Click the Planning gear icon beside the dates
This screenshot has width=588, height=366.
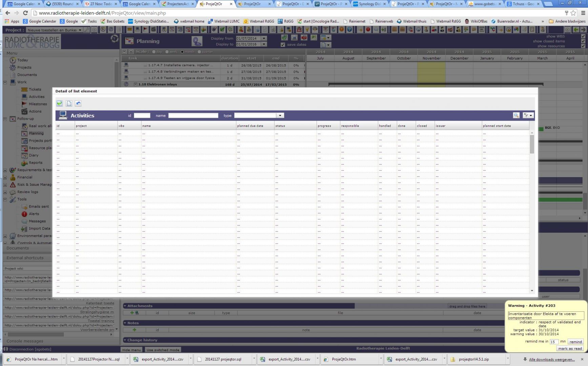pyautogui.click(x=197, y=41)
